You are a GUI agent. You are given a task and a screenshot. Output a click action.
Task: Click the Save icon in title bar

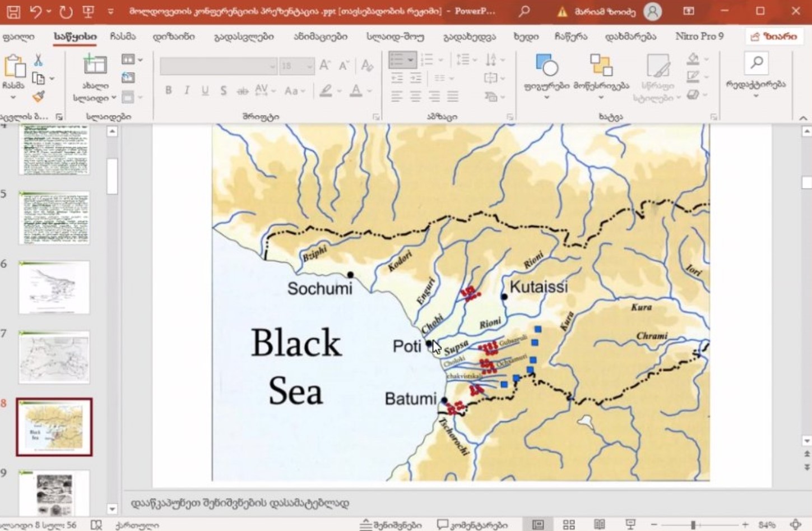pos(13,11)
